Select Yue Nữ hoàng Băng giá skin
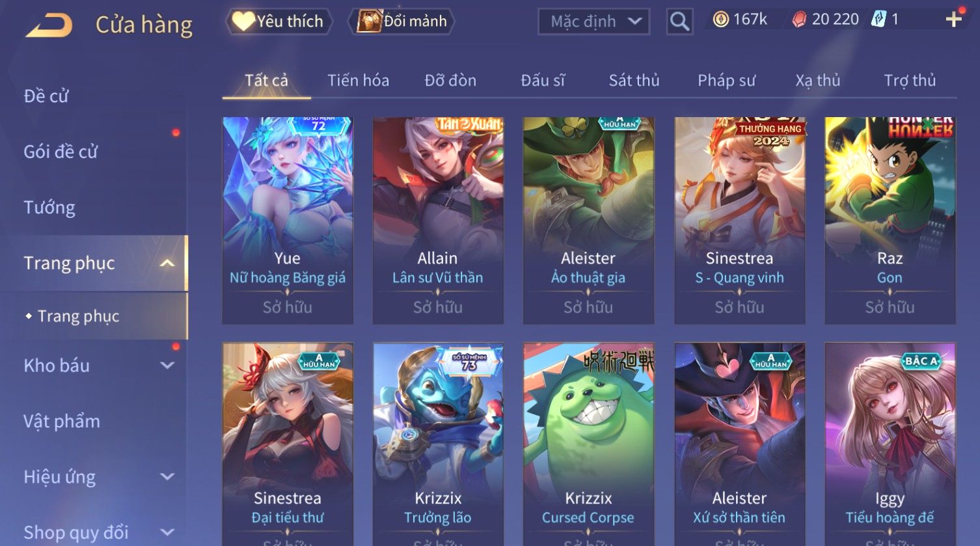The height and width of the screenshot is (546, 980). click(x=288, y=221)
